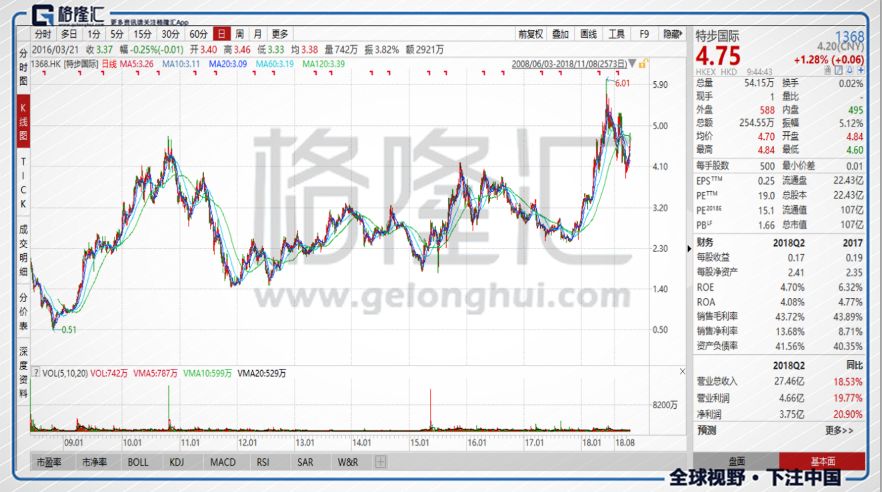Screen dimensions: 882x492
Task: Click the 财务 financial section header
Action: (705, 242)
